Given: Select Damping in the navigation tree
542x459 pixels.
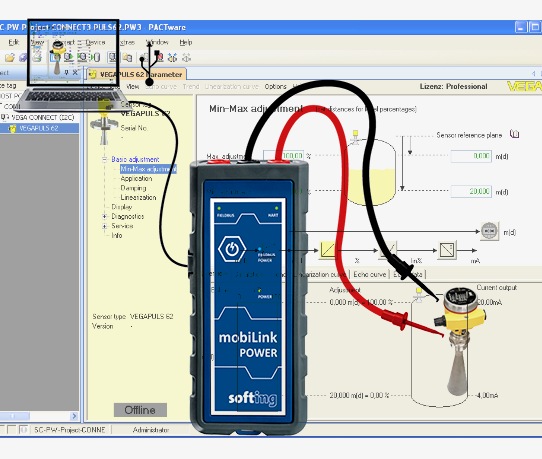Looking at the screenshot, I should click(x=133, y=188).
